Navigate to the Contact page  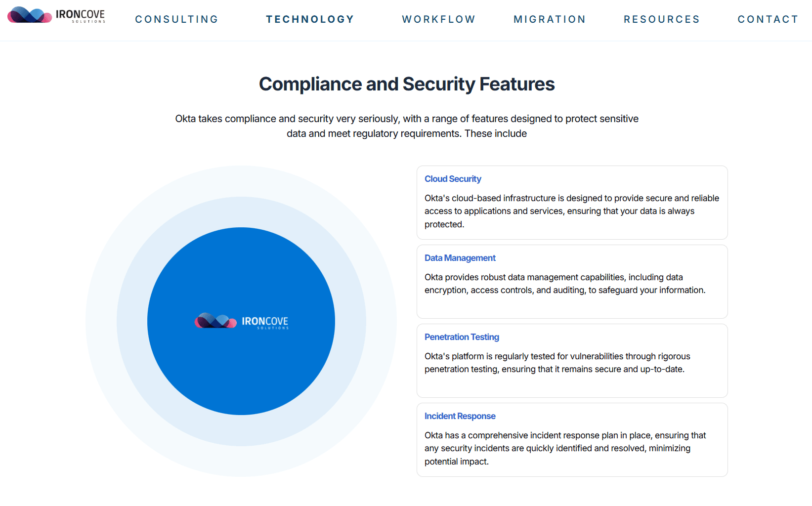(768, 19)
